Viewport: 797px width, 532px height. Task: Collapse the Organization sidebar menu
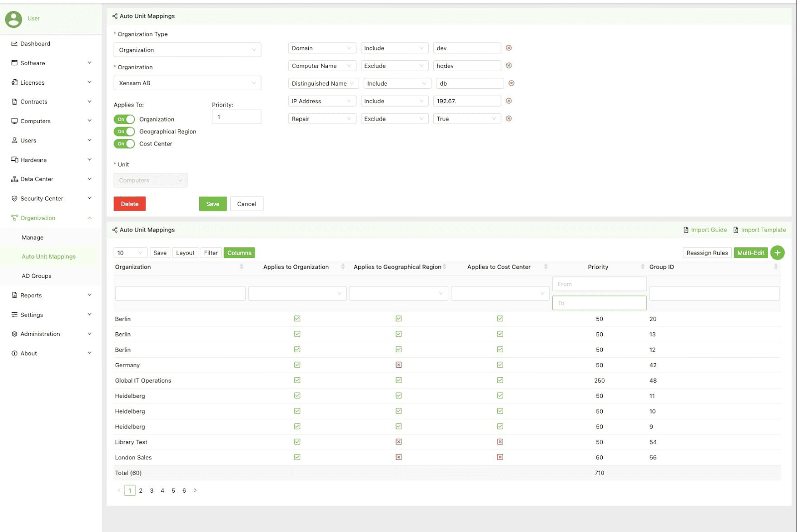coord(90,218)
